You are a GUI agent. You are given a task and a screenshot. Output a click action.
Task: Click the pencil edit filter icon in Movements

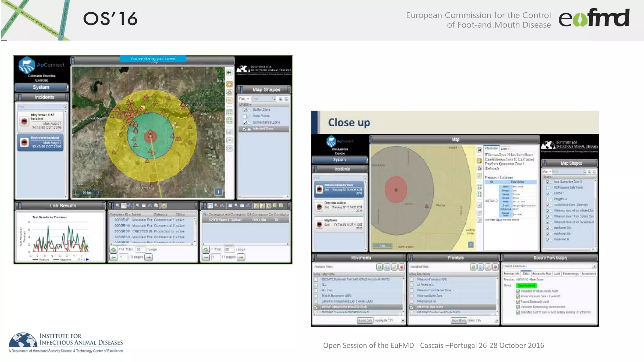(394, 267)
